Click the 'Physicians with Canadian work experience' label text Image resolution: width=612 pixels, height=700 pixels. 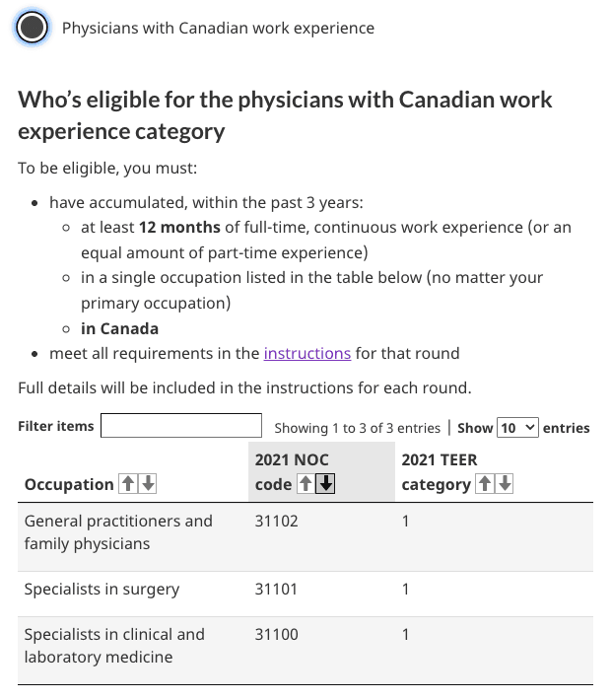218,28
